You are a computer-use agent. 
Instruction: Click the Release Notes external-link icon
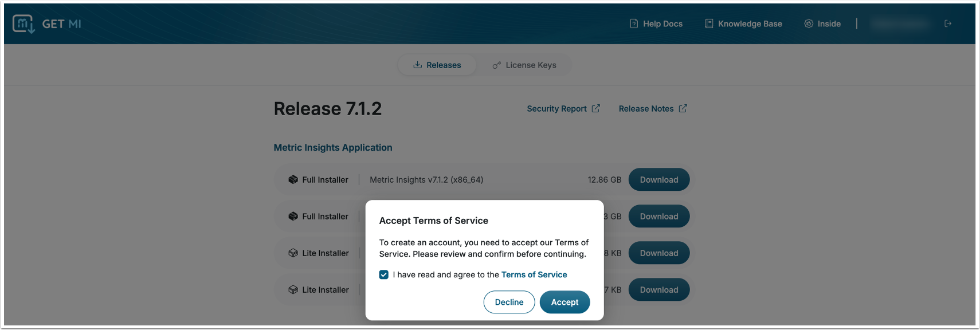pyautogui.click(x=683, y=108)
